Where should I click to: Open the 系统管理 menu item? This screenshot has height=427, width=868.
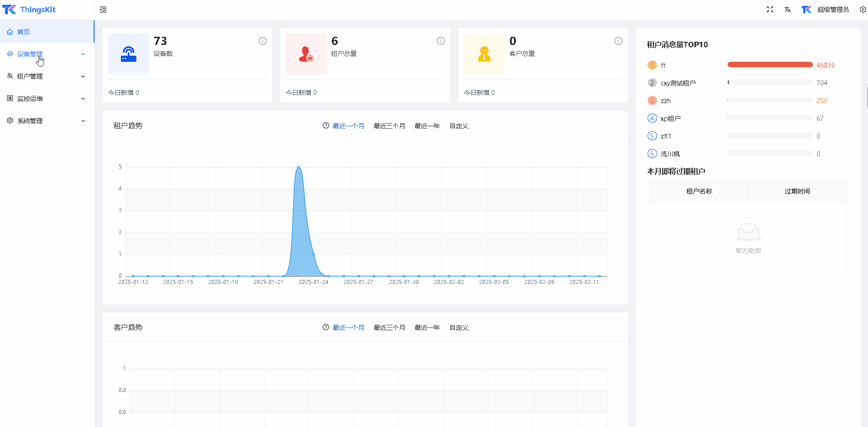(45, 121)
